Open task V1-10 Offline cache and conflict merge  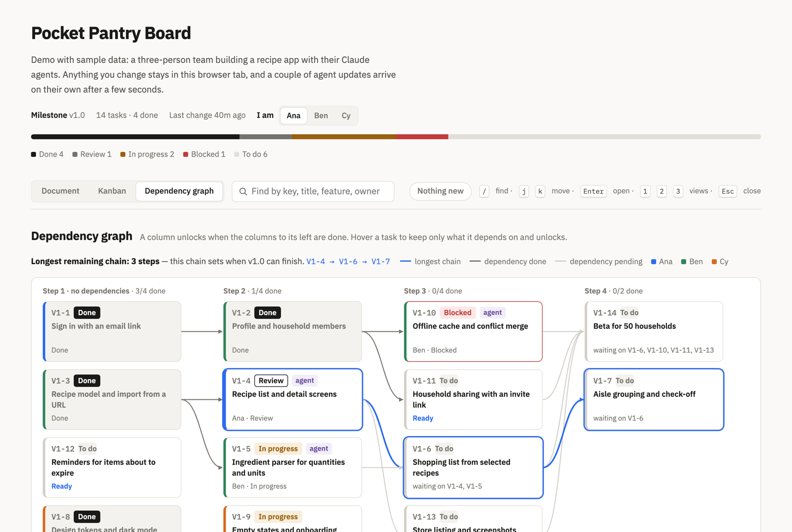click(473, 332)
